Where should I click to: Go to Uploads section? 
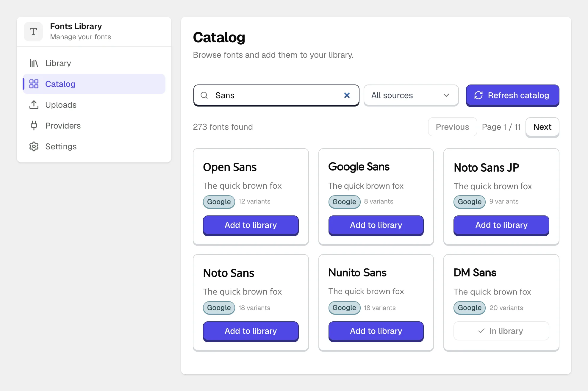click(x=94, y=105)
